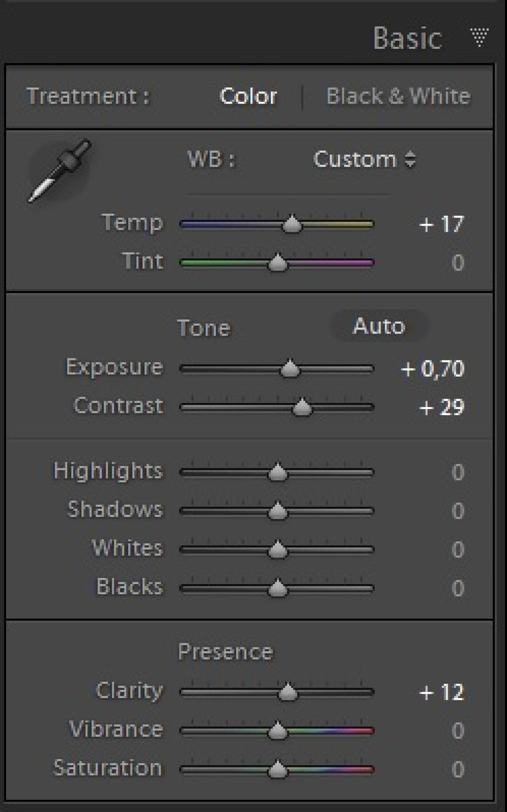Click the Tone section label

point(204,328)
